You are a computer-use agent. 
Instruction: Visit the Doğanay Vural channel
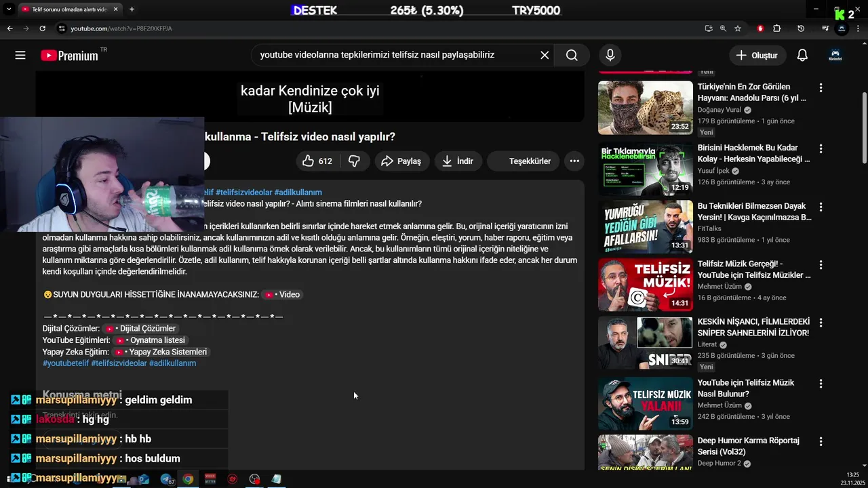pos(719,110)
